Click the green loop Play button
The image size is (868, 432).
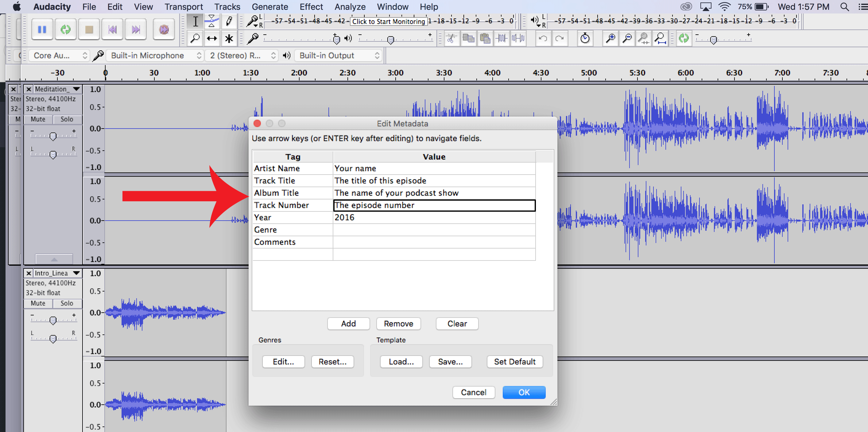66,30
